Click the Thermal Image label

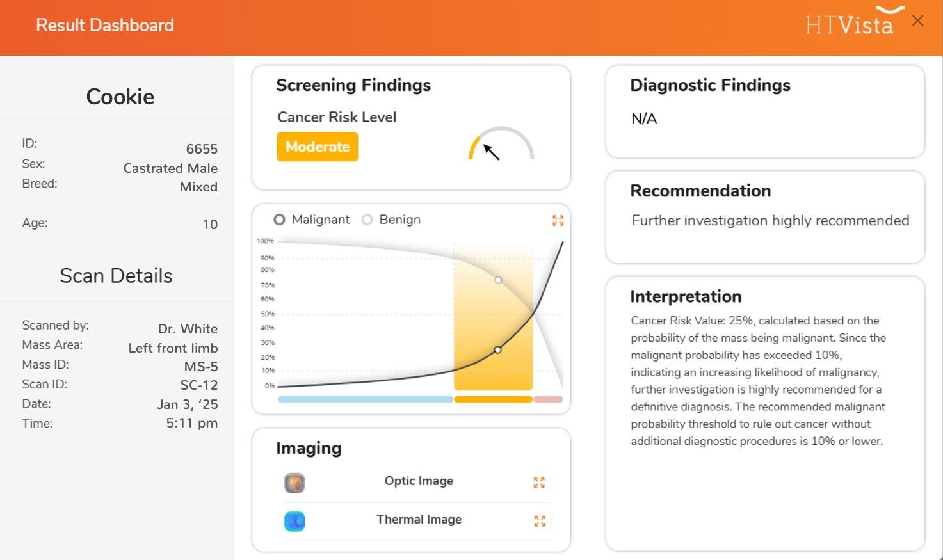[419, 520]
